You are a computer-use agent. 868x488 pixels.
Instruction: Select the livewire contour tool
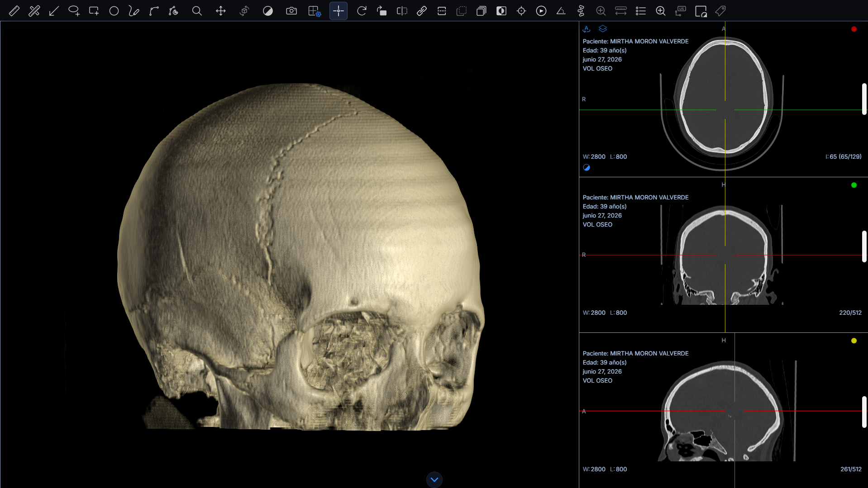click(173, 11)
